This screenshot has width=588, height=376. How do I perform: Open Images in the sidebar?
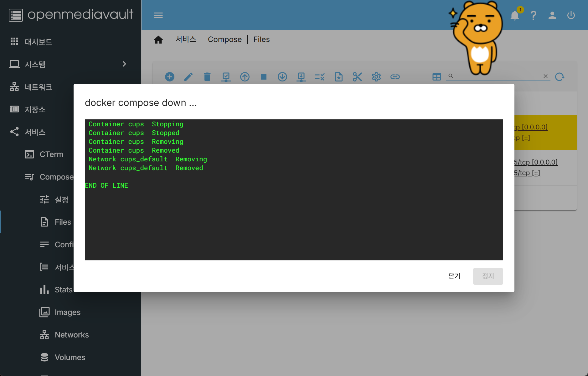70,312
